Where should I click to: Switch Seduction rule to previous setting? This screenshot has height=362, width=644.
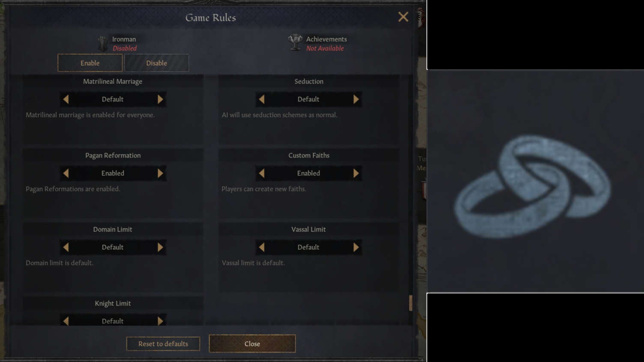(262, 99)
